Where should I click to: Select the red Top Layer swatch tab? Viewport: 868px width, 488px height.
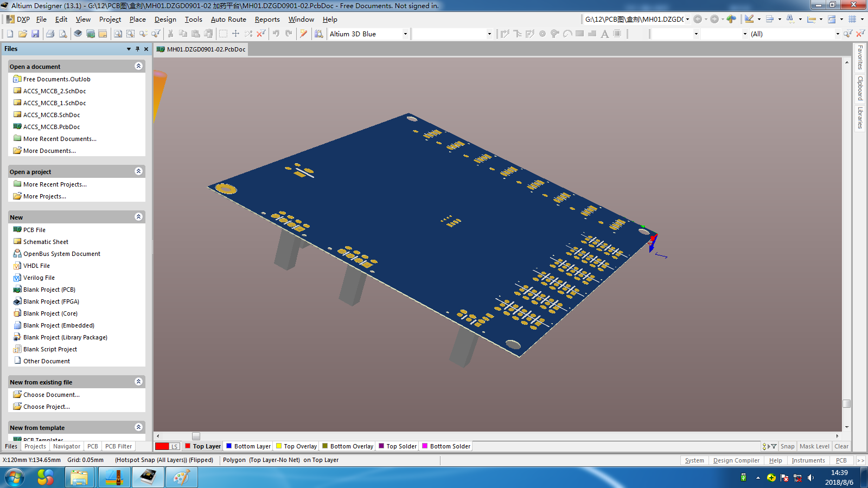pos(203,446)
